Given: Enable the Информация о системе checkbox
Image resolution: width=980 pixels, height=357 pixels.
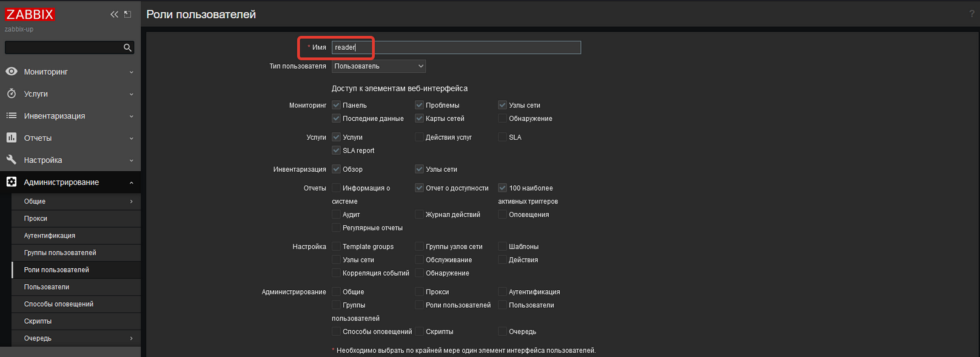Looking at the screenshot, I should [x=336, y=188].
